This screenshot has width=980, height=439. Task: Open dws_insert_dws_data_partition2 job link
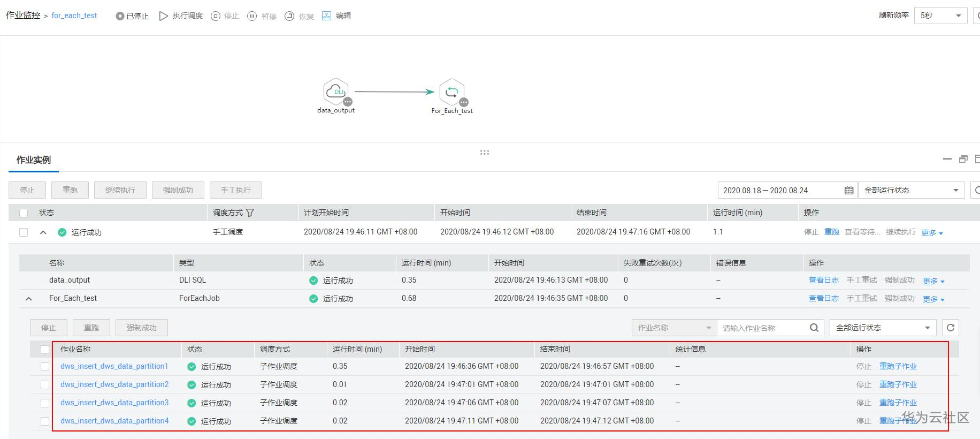[x=114, y=384]
